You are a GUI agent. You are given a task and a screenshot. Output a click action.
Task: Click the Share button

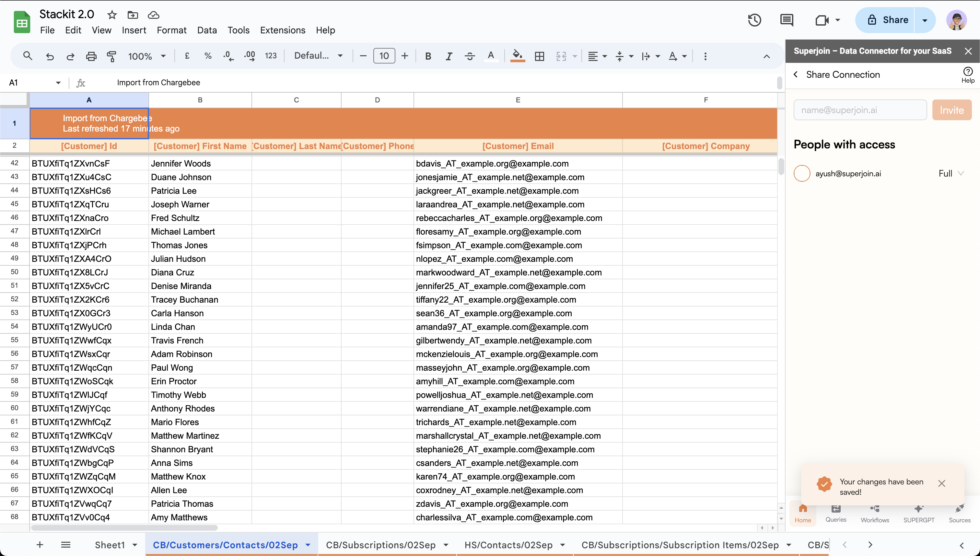(885, 20)
